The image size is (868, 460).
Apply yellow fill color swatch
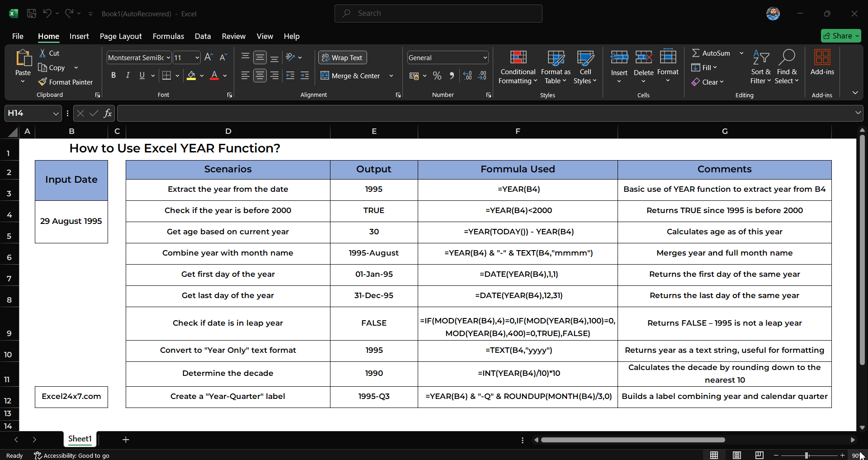coord(191,76)
